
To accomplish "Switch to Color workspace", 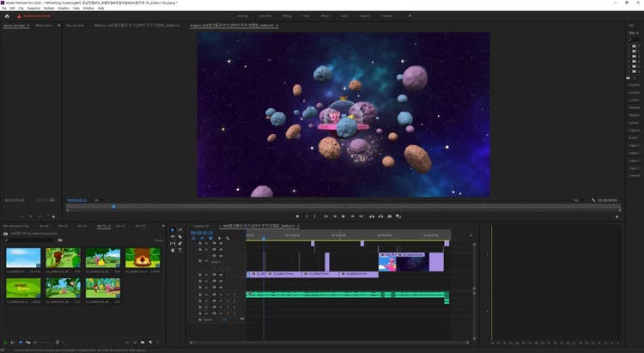I will 306,16.
